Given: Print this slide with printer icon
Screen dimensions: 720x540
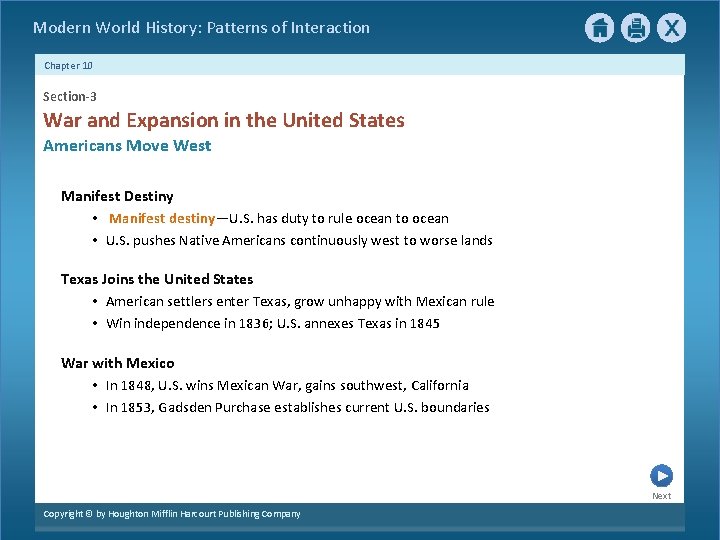Looking at the screenshot, I should click(636, 28).
